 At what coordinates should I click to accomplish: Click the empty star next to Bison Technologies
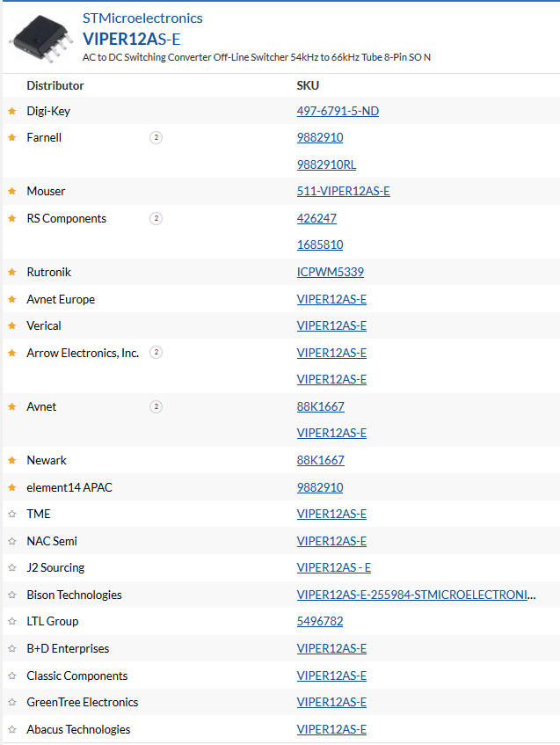[12, 595]
